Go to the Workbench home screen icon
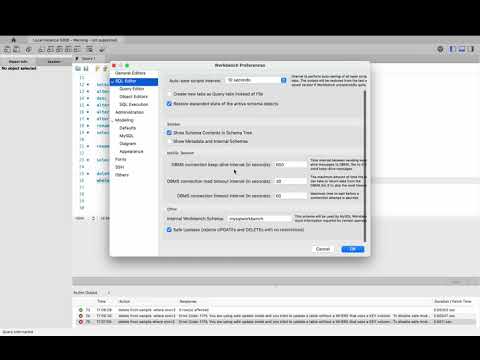This screenshot has height=360, width=480. (x=14, y=40)
